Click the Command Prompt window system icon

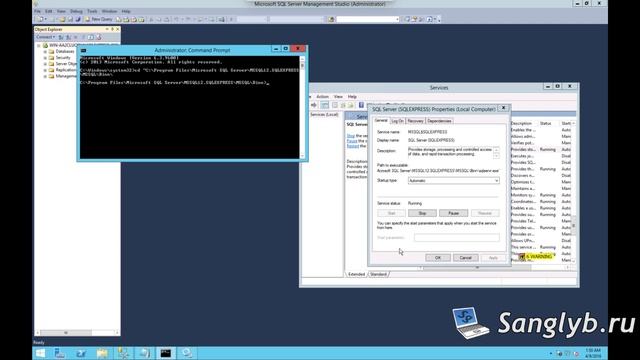[84, 50]
